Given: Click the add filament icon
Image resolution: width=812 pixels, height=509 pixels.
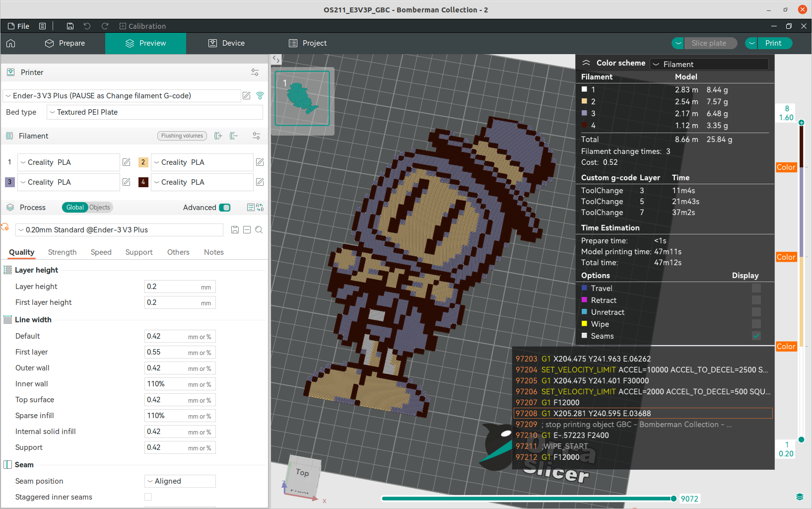Looking at the screenshot, I should coord(218,136).
